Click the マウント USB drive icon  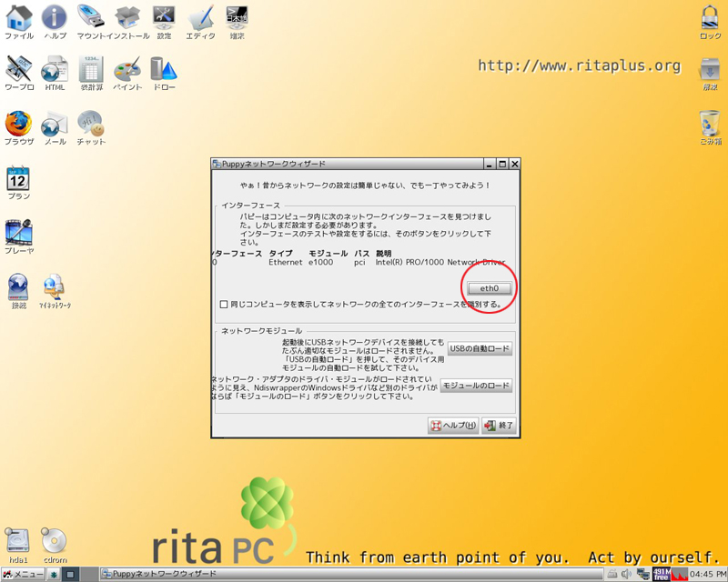pyautogui.click(x=90, y=18)
